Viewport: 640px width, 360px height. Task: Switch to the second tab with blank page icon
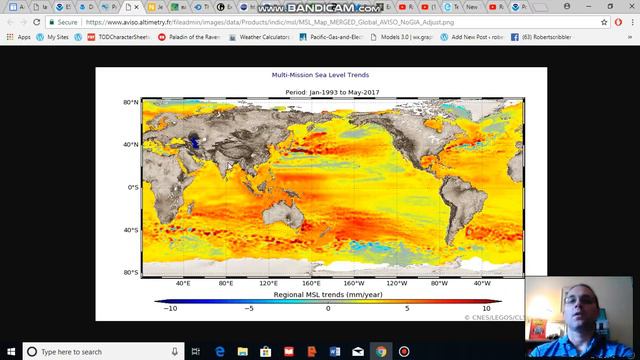tap(40, 7)
